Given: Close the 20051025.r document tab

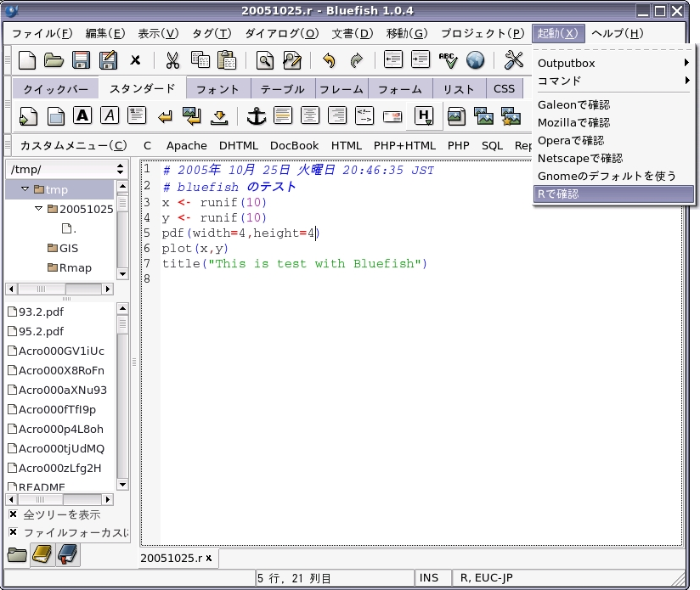Looking at the screenshot, I should click(x=209, y=558).
